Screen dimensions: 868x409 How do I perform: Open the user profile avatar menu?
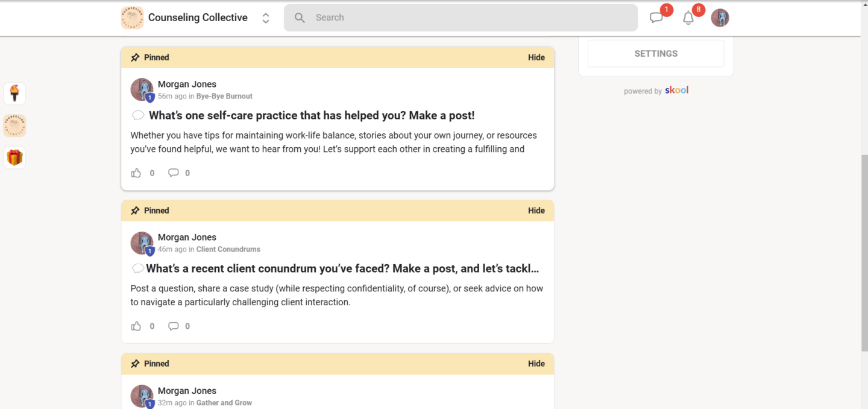click(x=720, y=18)
